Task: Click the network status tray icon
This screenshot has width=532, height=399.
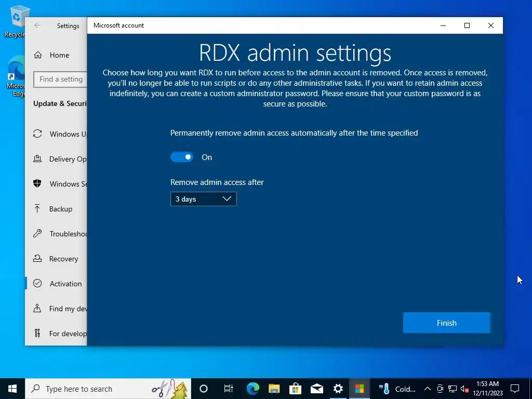Action: point(453,389)
